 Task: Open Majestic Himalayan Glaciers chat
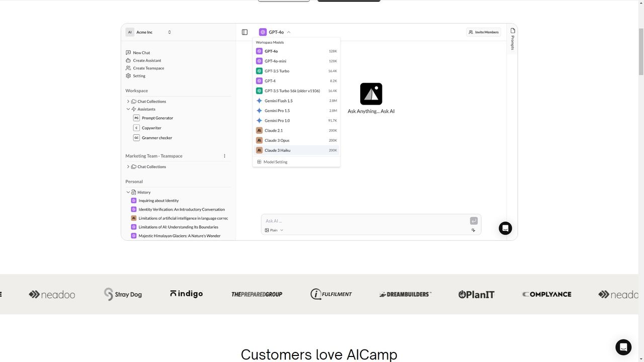point(176,236)
